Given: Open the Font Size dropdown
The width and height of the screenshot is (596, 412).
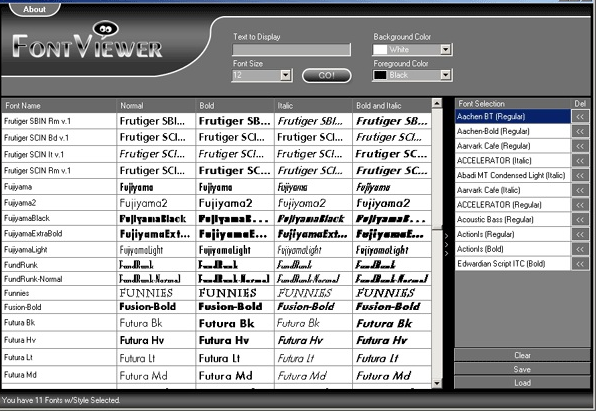Looking at the screenshot, I should (285, 75).
